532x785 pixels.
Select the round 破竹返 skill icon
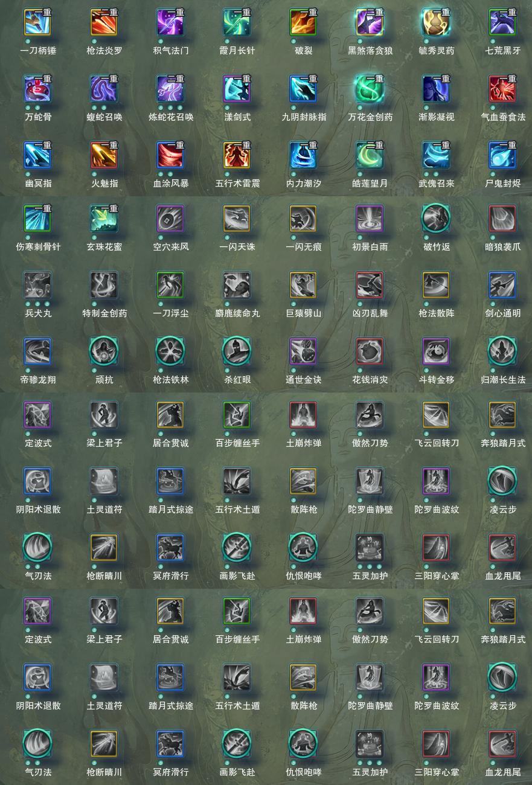(x=436, y=219)
